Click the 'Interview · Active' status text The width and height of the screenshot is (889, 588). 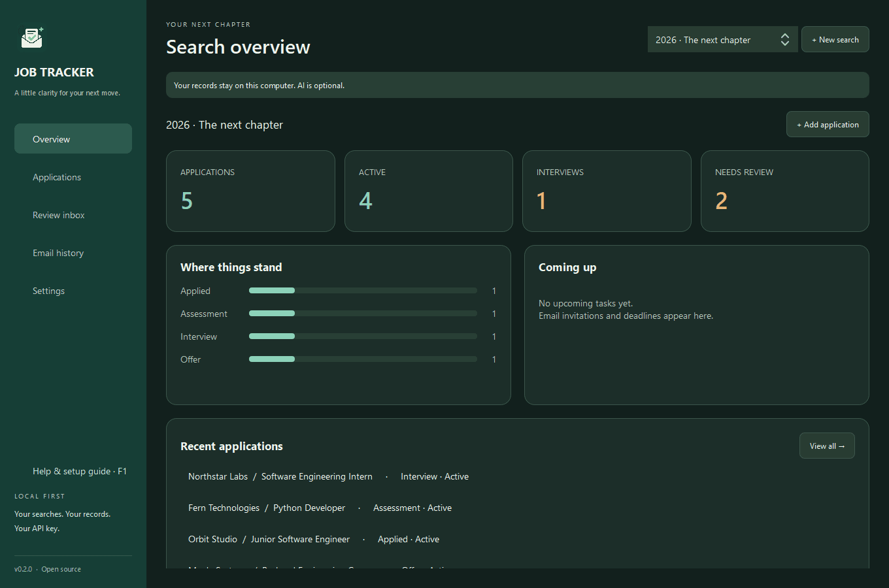[x=435, y=477]
